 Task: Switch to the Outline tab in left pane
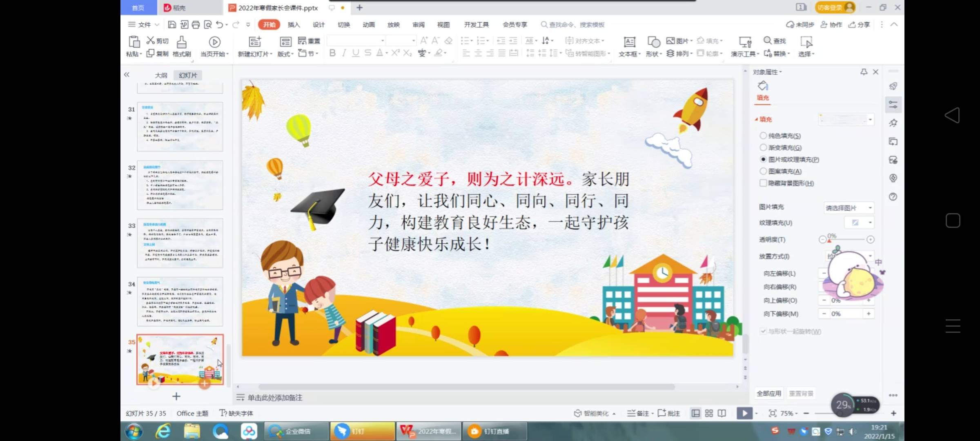(161, 75)
